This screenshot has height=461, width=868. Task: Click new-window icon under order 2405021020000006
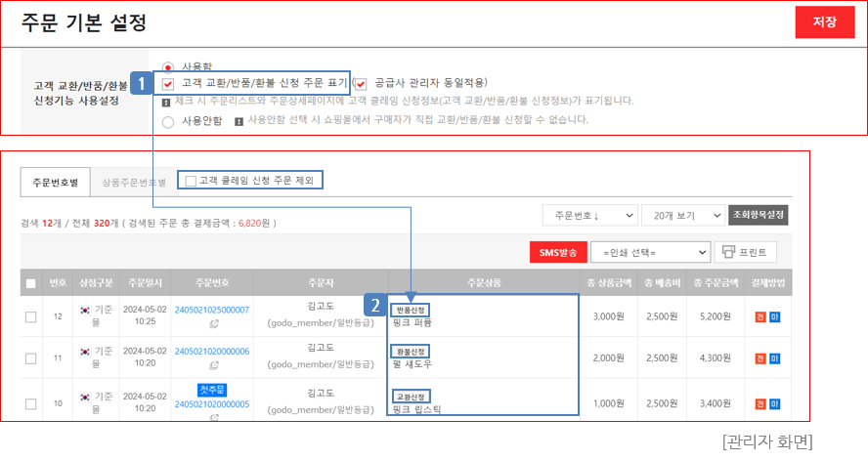click(212, 364)
